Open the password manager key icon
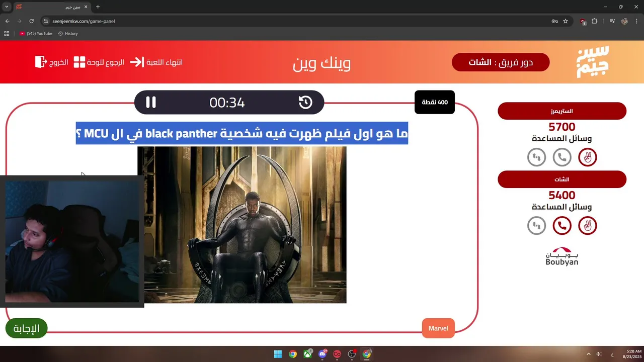Image resolution: width=644 pixels, height=362 pixels. [554, 21]
